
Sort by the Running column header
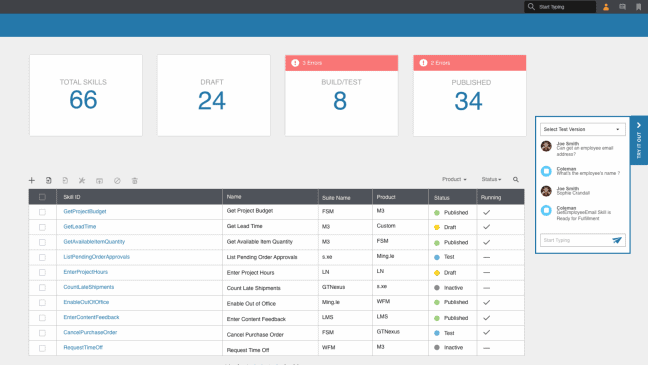tap(491, 197)
